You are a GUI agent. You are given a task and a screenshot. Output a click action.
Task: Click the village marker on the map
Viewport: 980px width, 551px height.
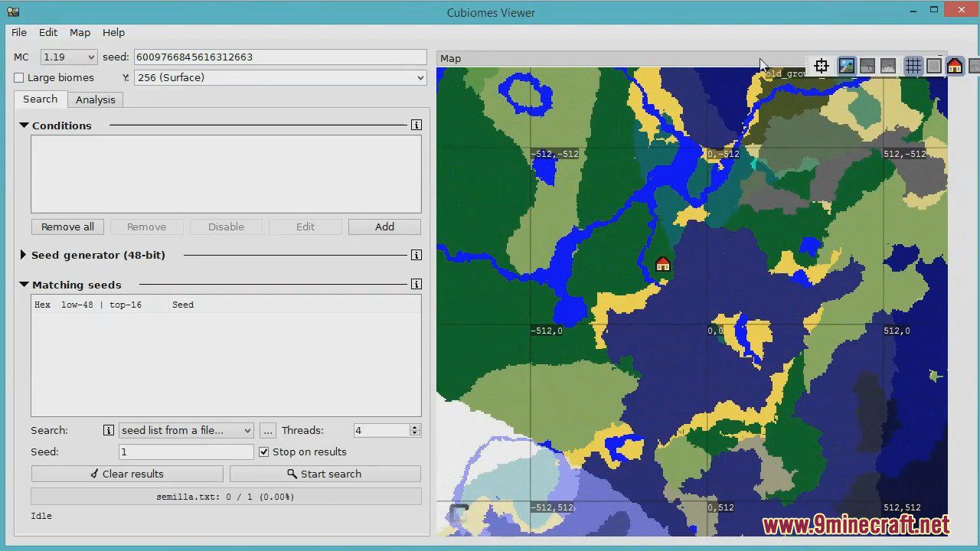click(x=663, y=264)
